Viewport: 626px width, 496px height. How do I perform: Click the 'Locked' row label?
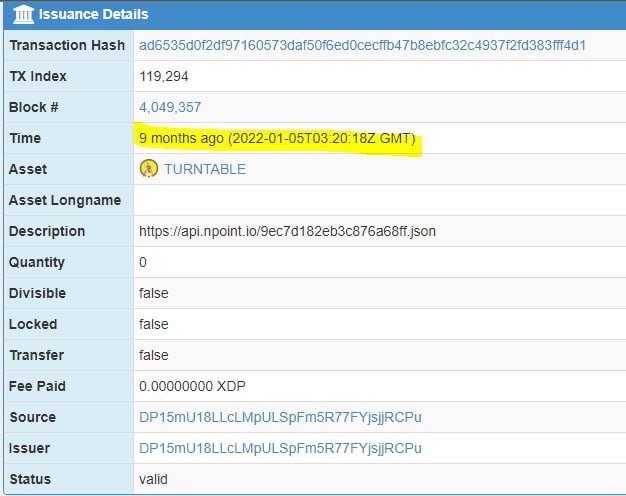(x=33, y=324)
